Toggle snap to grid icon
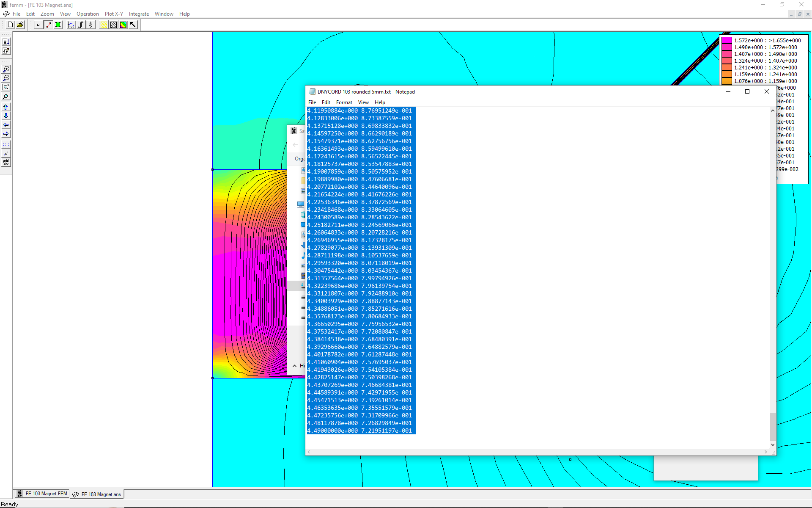The width and height of the screenshot is (812, 508). 6,154
